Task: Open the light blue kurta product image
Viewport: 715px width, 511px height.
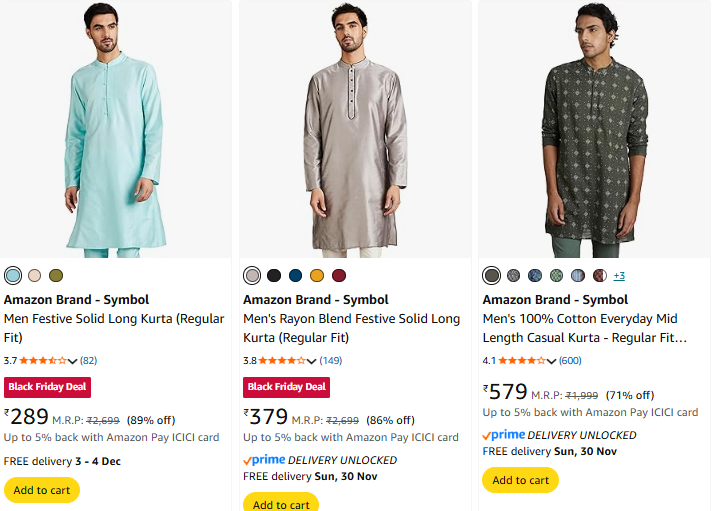Action: coord(118,130)
